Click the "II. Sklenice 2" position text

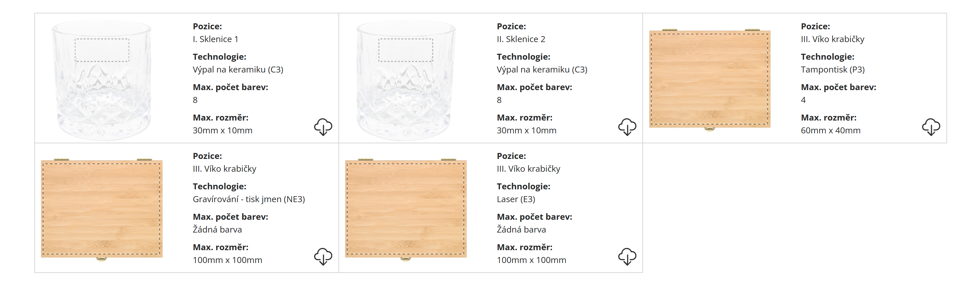(x=521, y=39)
